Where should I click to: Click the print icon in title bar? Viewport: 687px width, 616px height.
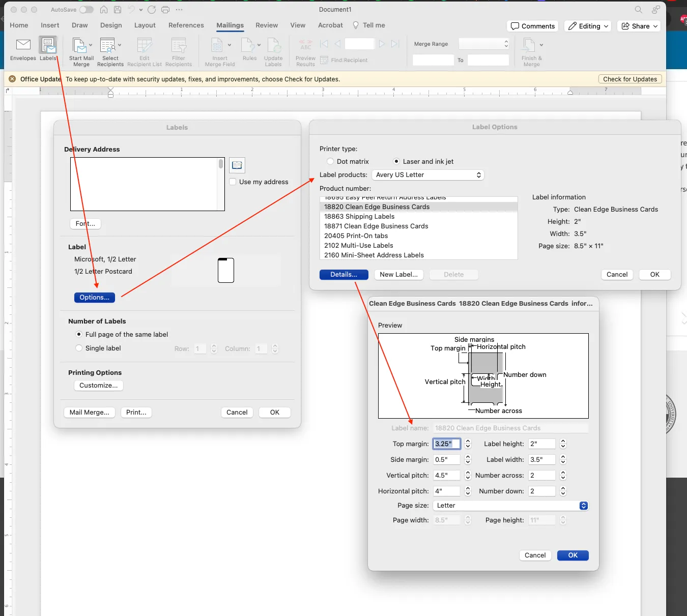click(x=165, y=10)
